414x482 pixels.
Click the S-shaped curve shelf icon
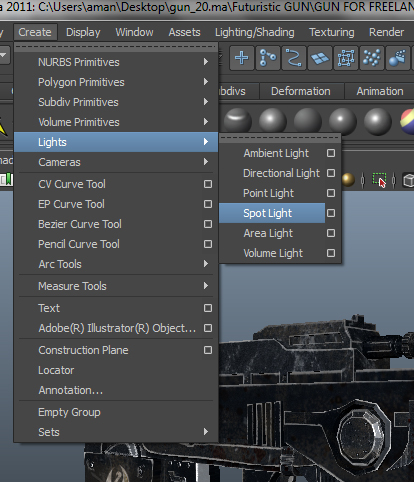click(294, 58)
